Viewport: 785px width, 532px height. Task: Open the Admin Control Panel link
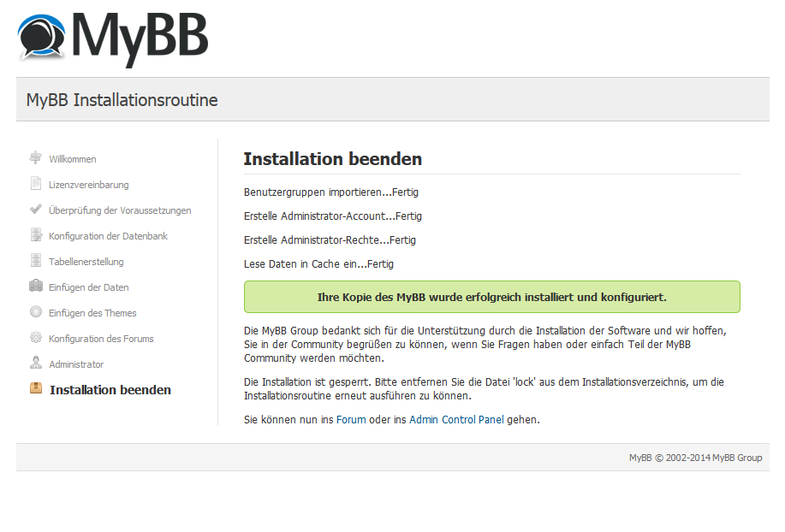(x=456, y=419)
